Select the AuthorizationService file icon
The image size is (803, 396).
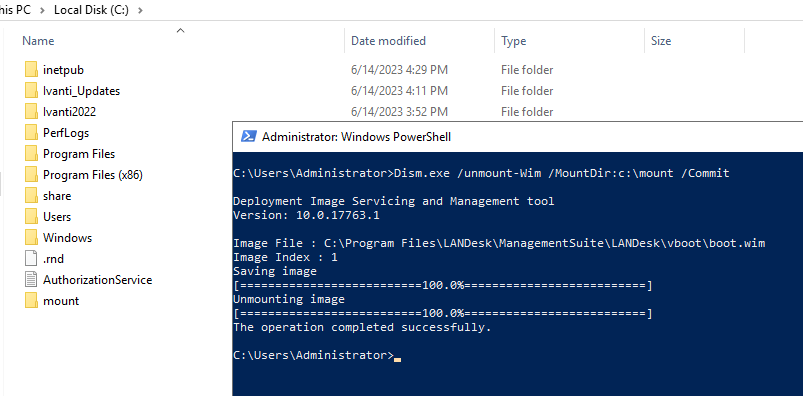pyautogui.click(x=31, y=280)
